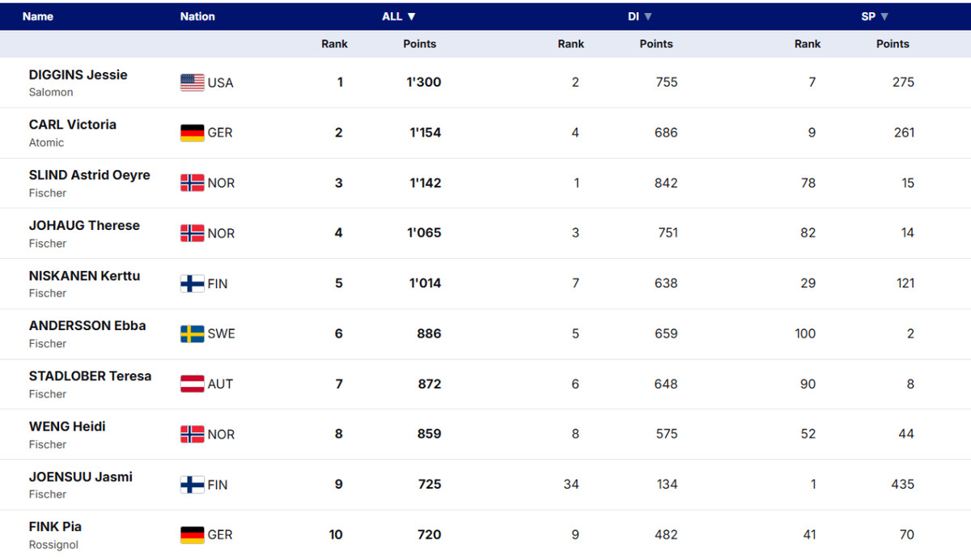Click Johaug's overall points value 1'065
971x560 pixels.
click(x=424, y=233)
